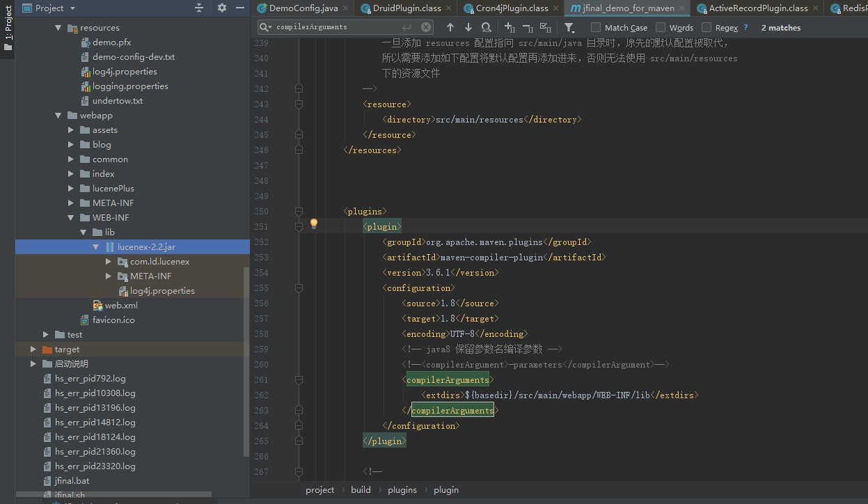Viewport: 868px width, 504px height.
Task: Switch to the Cron4jPlugin.class tab
Action: coord(512,8)
